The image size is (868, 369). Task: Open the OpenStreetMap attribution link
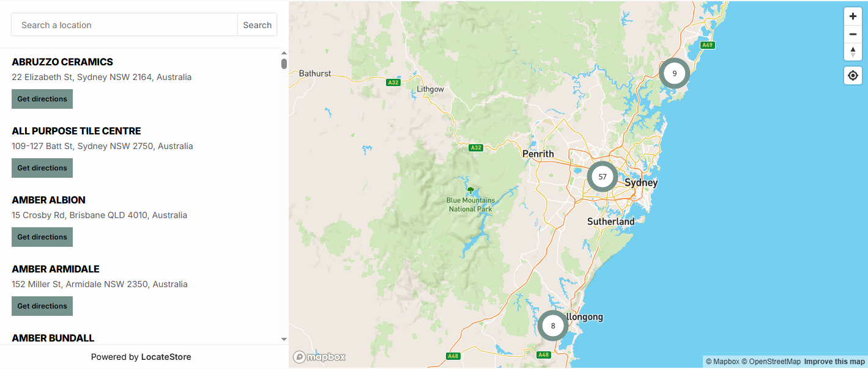771,362
